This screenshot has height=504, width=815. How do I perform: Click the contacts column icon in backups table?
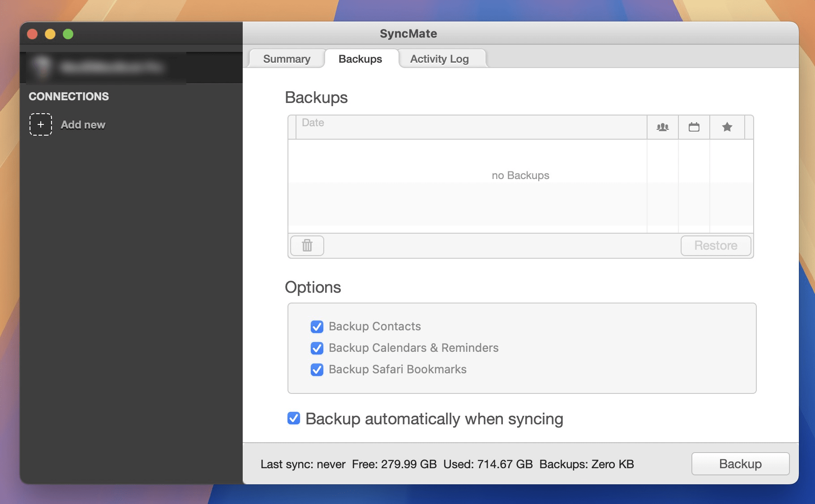click(x=662, y=127)
